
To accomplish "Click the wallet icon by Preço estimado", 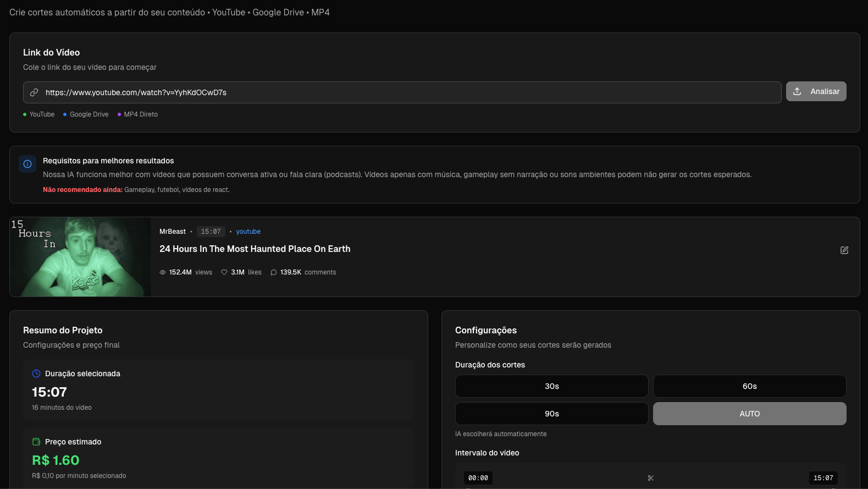I will (x=36, y=442).
